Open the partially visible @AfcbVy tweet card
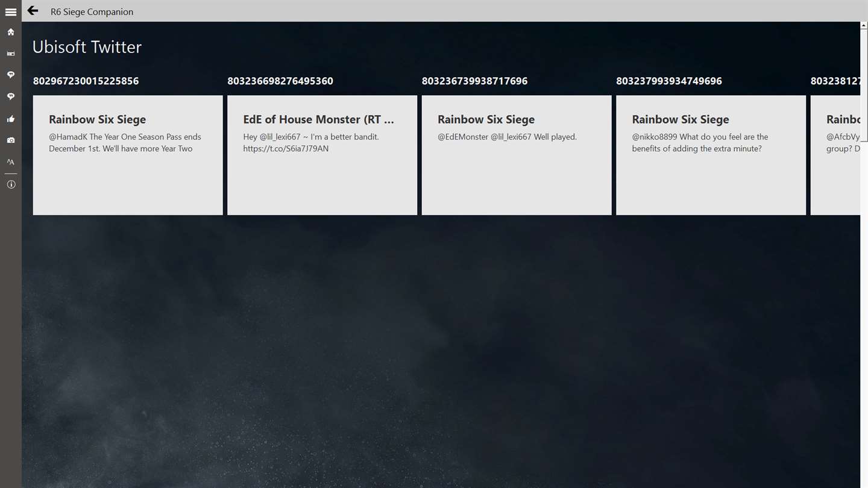 (x=835, y=155)
